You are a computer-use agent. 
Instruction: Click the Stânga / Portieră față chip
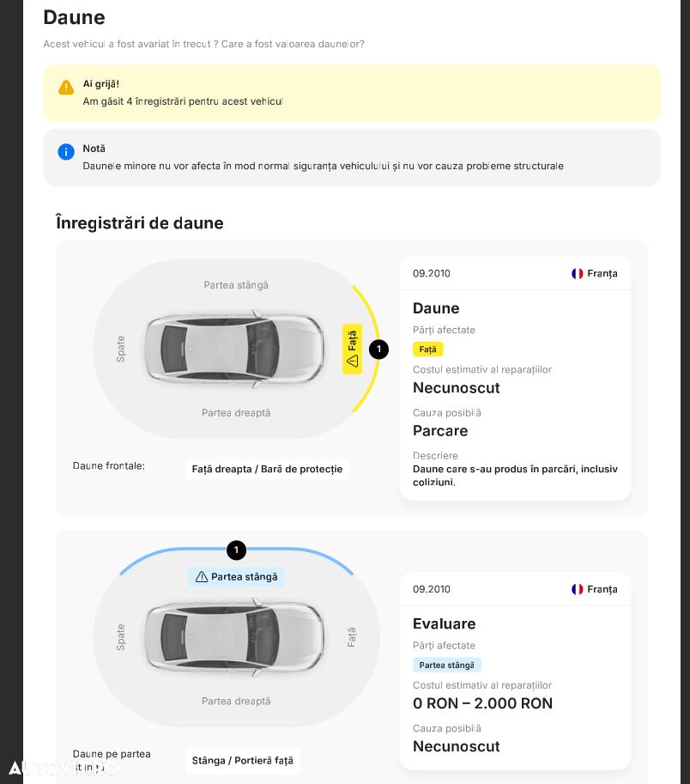tap(242, 760)
